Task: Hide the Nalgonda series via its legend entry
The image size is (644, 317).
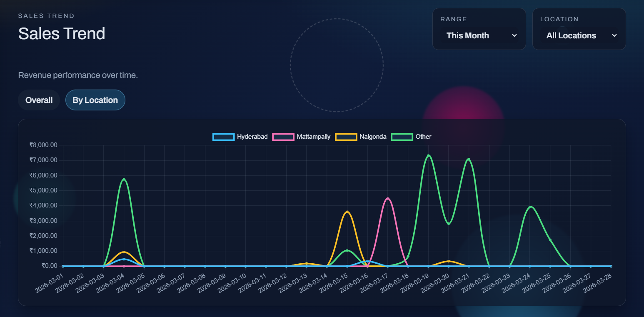Action: 361,137
